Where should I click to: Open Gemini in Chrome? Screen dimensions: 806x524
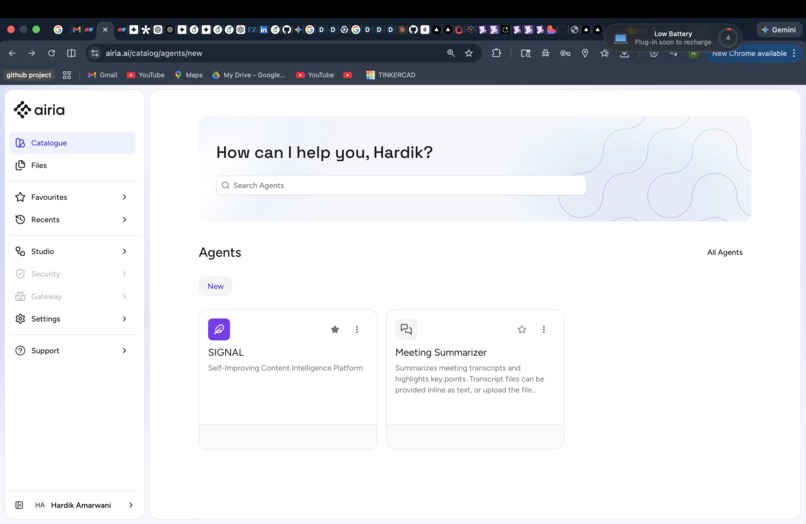click(x=779, y=30)
